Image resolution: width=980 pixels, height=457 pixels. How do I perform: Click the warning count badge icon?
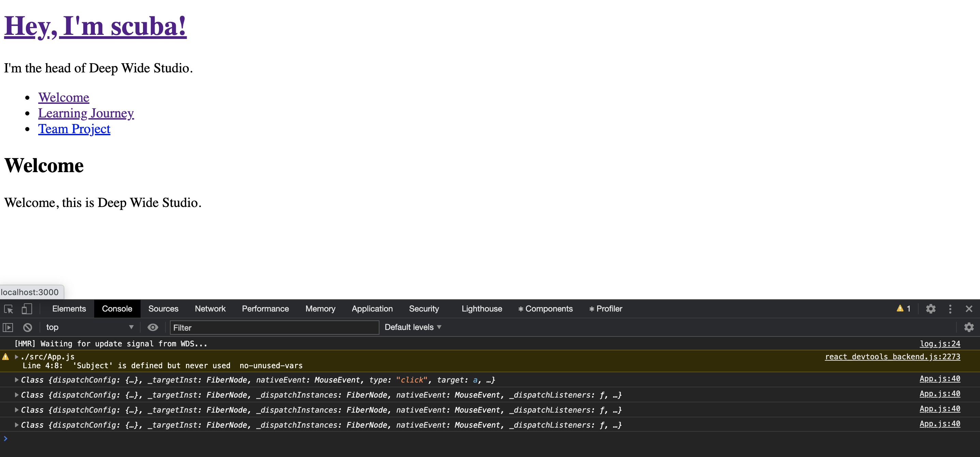[x=903, y=309]
